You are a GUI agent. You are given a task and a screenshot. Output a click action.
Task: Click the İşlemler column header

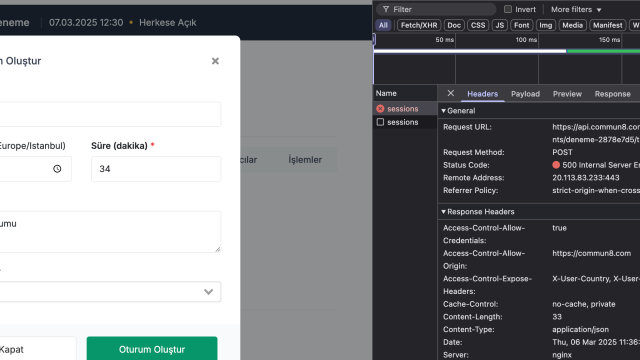tap(305, 160)
